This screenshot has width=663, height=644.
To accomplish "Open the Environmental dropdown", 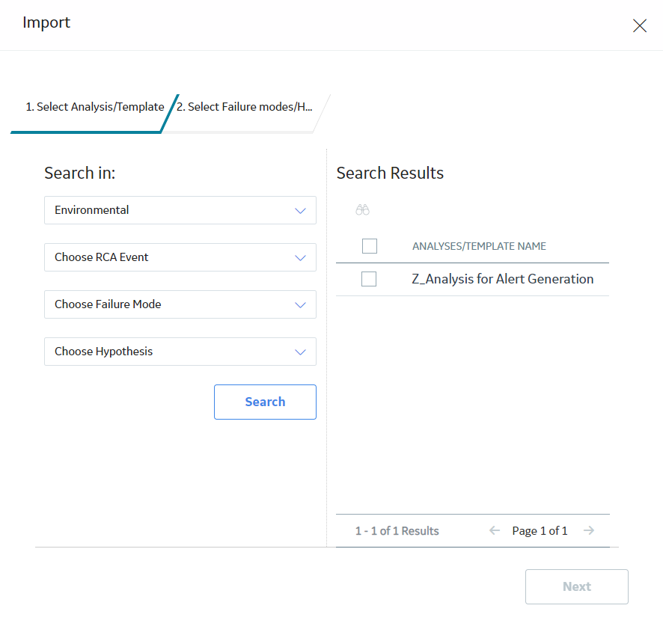I will coord(180,210).
